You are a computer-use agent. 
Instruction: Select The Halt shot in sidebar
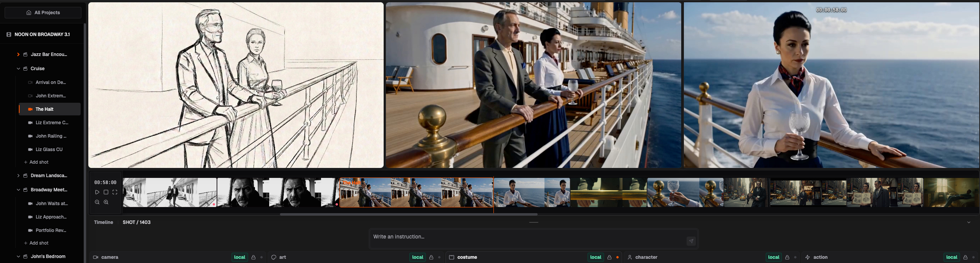click(x=50, y=109)
